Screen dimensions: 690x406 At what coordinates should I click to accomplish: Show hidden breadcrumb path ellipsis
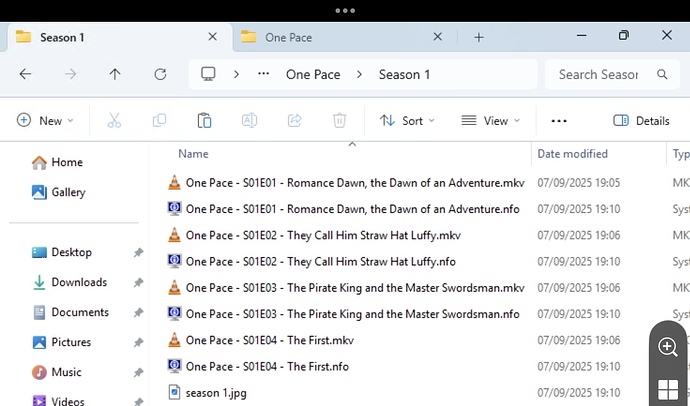(263, 74)
